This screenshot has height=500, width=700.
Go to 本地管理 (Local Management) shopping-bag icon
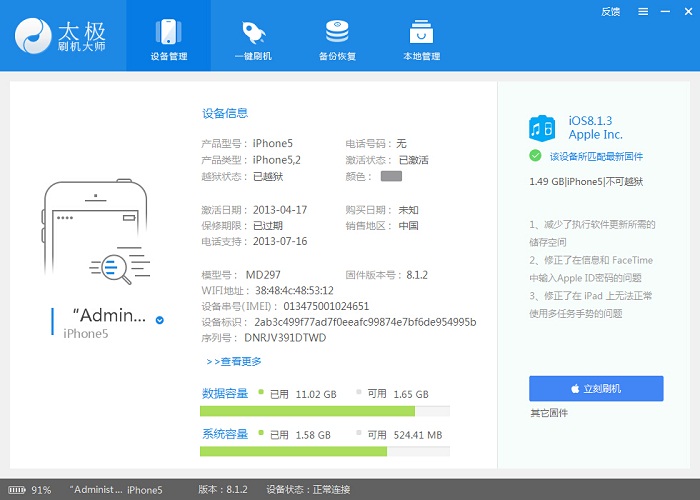pyautogui.click(x=422, y=37)
